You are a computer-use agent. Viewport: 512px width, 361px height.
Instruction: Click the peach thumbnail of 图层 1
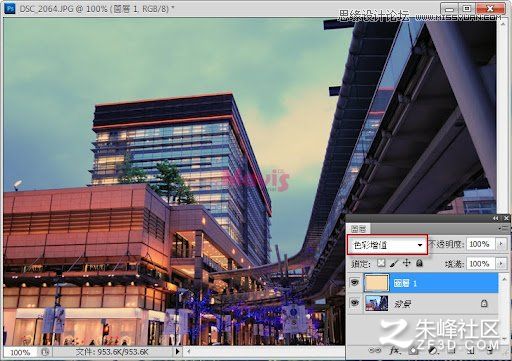coord(377,283)
